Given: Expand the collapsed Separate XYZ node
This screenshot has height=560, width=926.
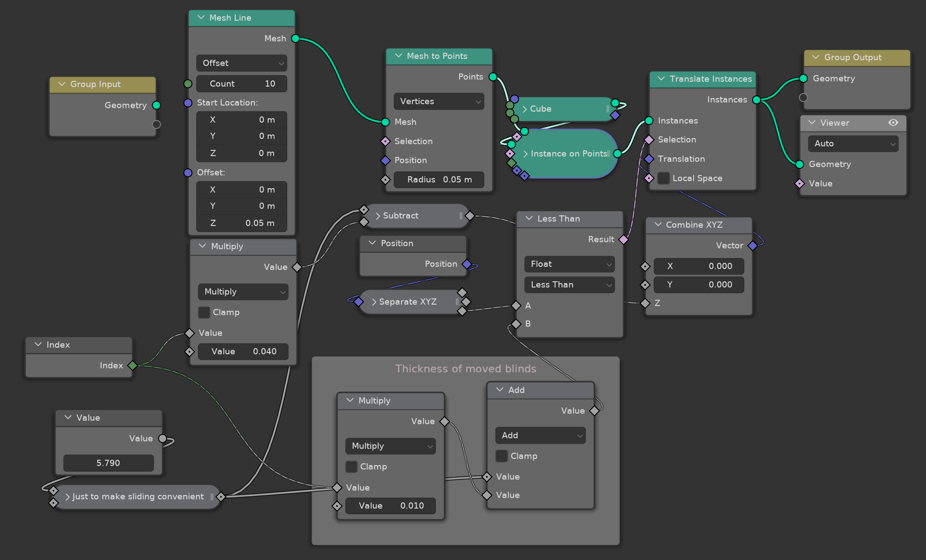Looking at the screenshot, I should (374, 302).
